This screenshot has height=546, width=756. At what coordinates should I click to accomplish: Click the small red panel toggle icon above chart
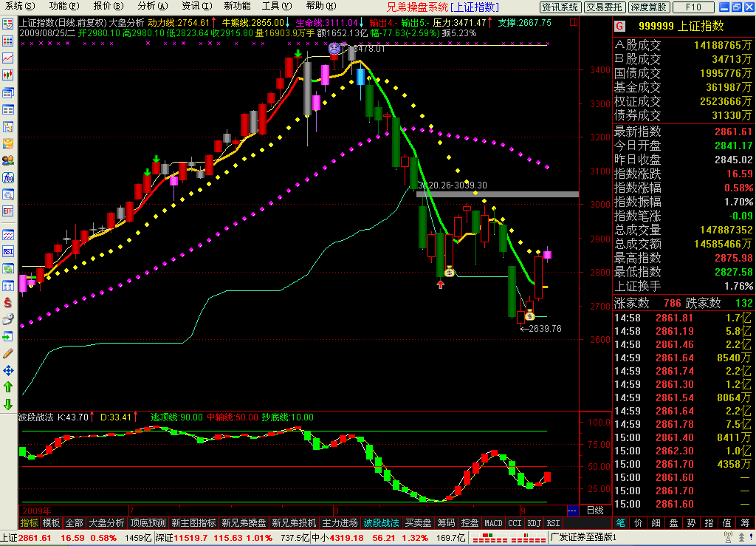coord(573,22)
